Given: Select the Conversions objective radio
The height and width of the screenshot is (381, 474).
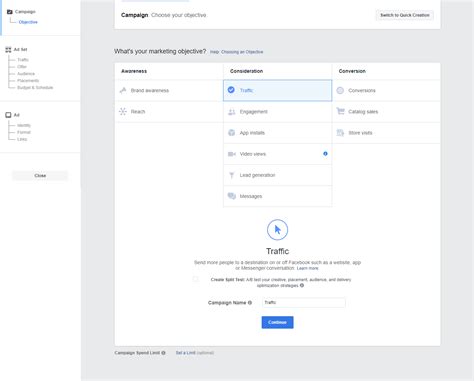Looking at the screenshot, I should pyautogui.click(x=340, y=90).
